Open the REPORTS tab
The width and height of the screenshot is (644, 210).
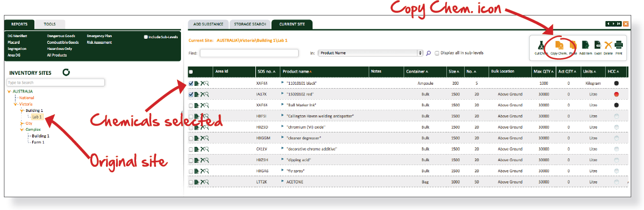pos(19,24)
